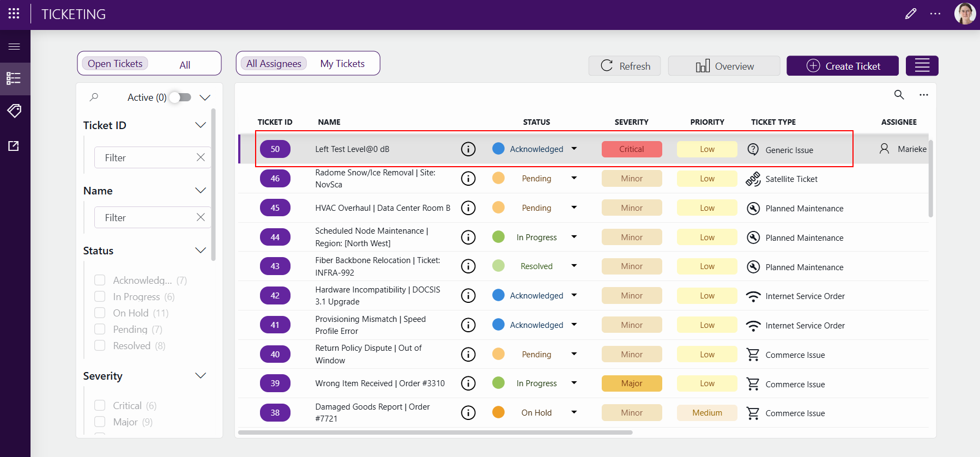Check the Acknowledged status filter
The height and width of the screenshot is (457, 980).
pyautogui.click(x=100, y=280)
